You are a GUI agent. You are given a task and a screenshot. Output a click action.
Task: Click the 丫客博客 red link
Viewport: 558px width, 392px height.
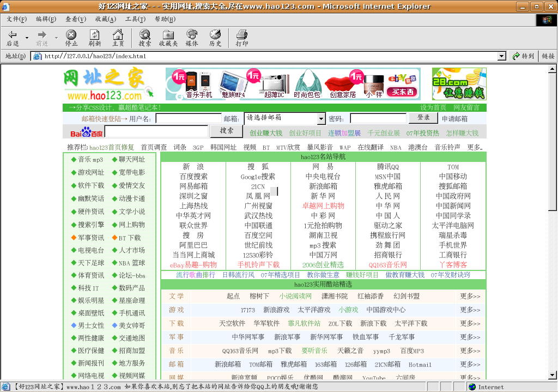(x=453, y=265)
